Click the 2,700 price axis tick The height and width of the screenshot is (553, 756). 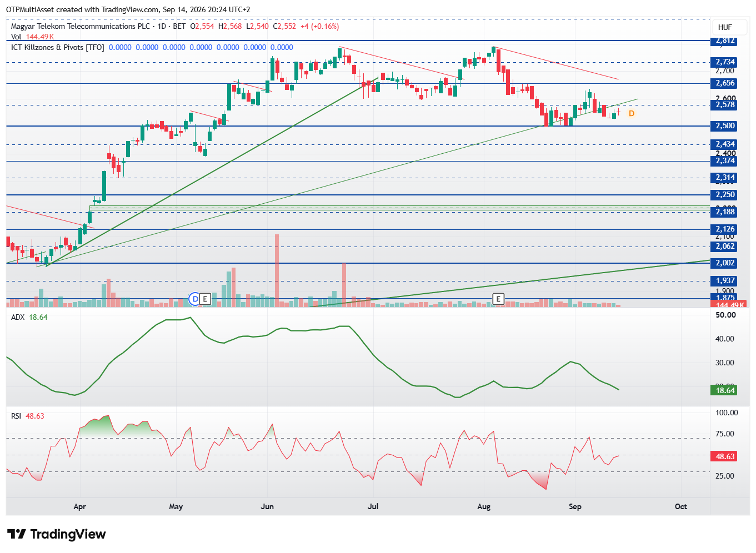click(x=725, y=71)
